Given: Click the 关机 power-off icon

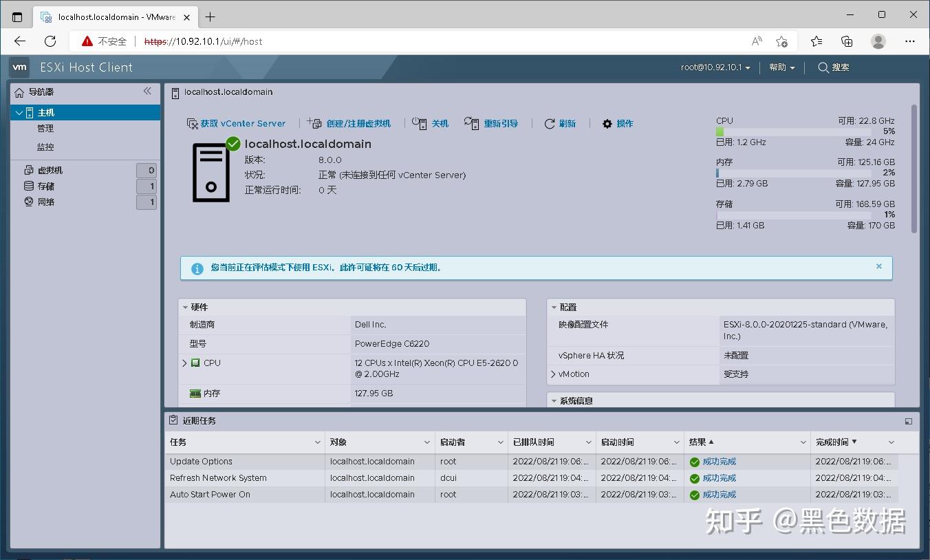Looking at the screenshot, I should pyautogui.click(x=419, y=124).
